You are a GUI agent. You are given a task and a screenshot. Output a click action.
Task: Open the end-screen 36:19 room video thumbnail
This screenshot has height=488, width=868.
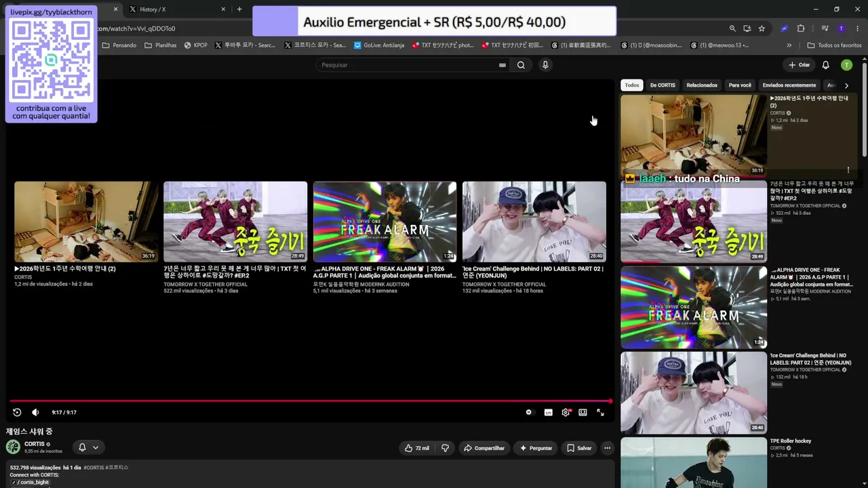click(x=86, y=222)
